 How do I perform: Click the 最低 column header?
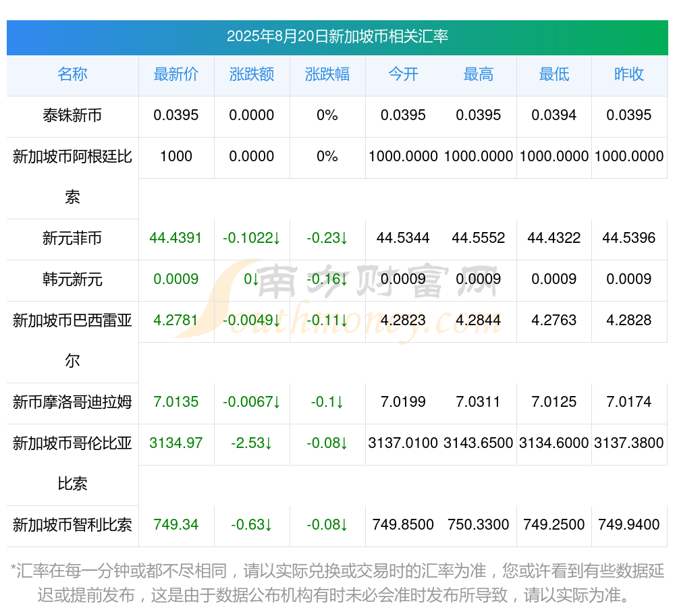click(x=554, y=74)
